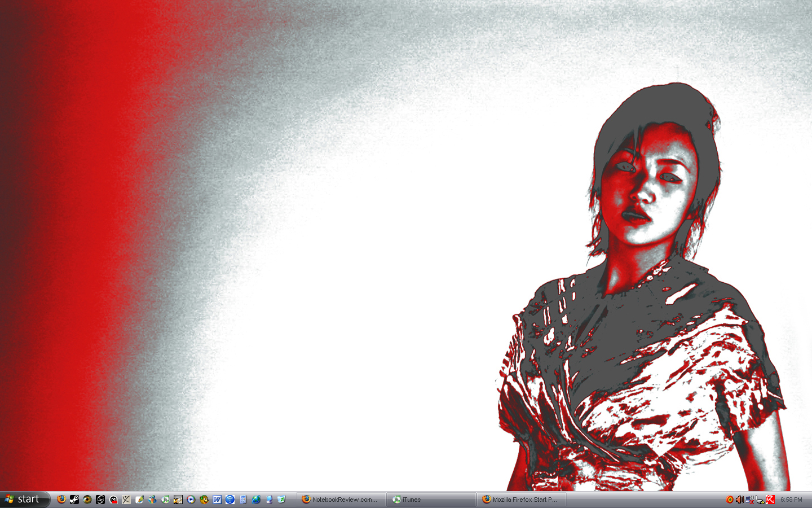Launch the blue wireless signal icon in Quick Launch

pyautogui.click(x=230, y=500)
